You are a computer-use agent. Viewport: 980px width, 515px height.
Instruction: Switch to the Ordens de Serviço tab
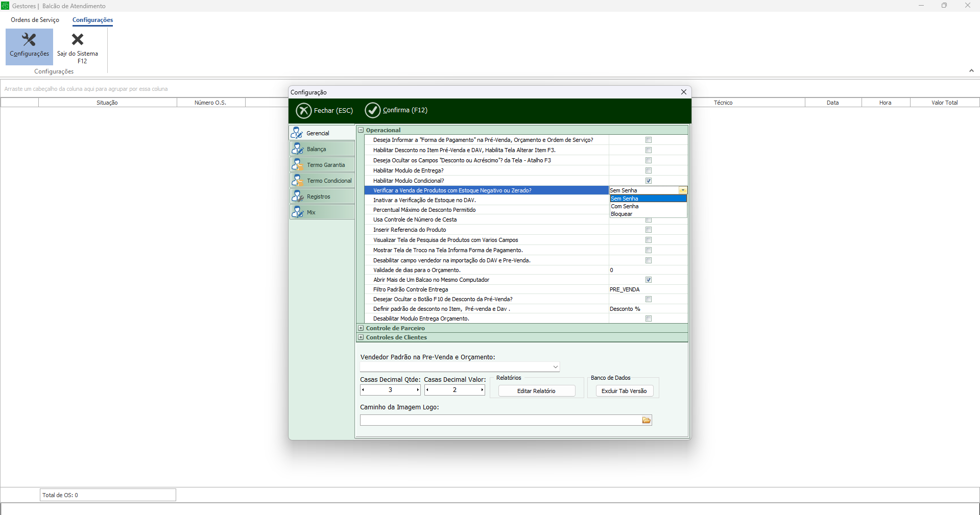[x=35, y=20]
